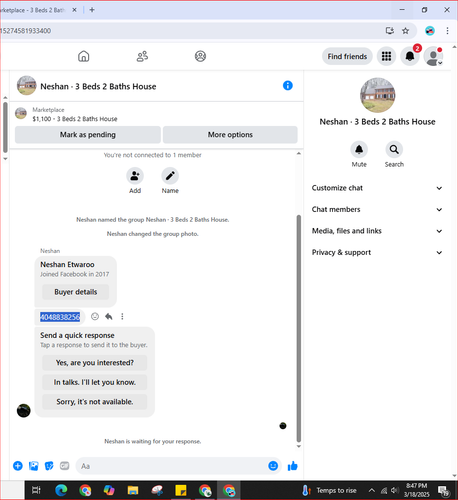Reply to the phone number message
Viewport: 458px width, 500px height.
coord(109,316)
